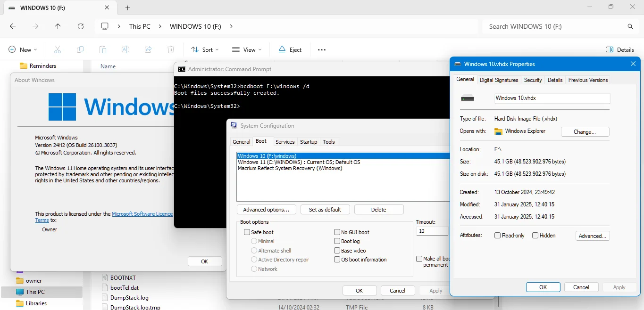Go back in File Explorer navigation

click(x=13, y=26)
